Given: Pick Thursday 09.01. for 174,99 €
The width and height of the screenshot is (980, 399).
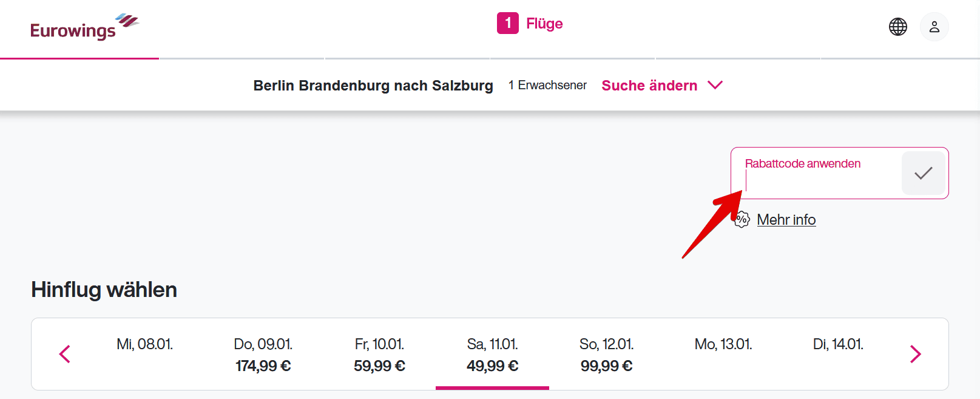Looking at the screenshot, I should 263,355.
